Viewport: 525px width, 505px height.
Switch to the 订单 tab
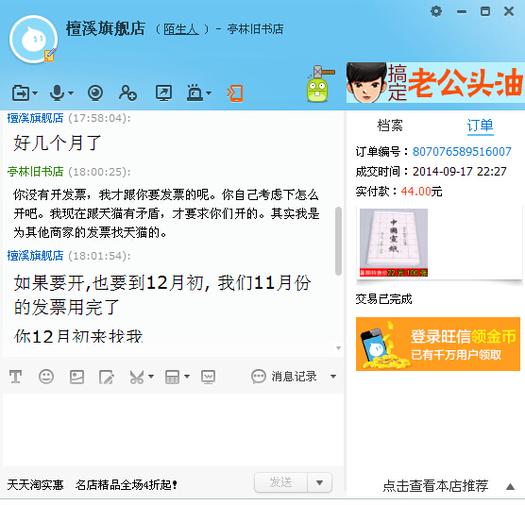(x=480, y=126)
